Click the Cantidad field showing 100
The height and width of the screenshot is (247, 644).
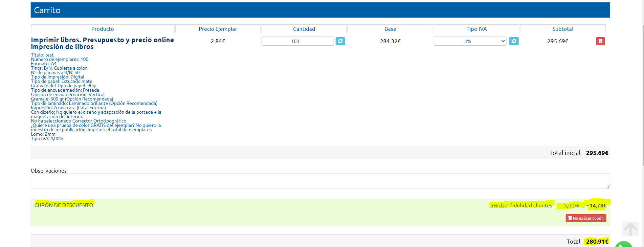[297, 41]
